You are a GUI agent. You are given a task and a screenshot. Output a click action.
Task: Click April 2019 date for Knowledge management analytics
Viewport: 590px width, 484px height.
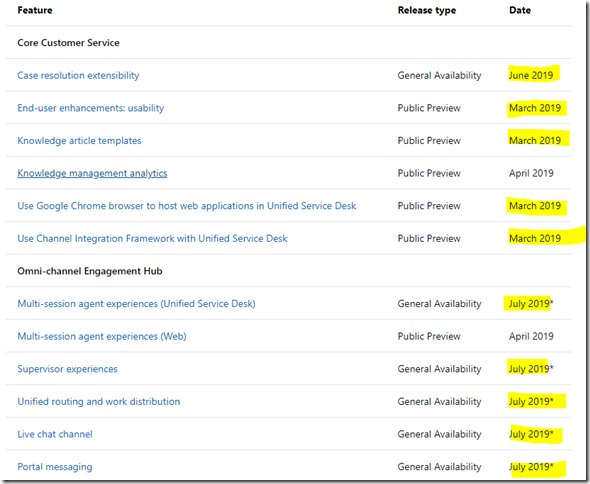531,173
